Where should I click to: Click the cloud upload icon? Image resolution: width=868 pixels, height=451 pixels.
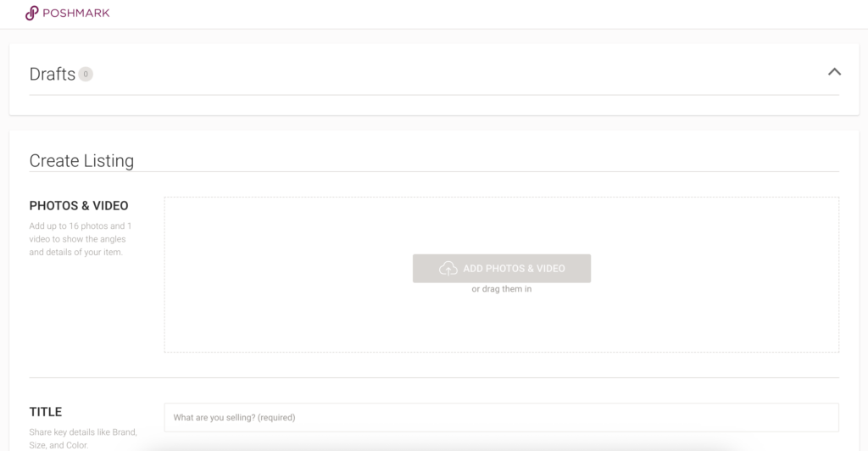tap(448, 269)
